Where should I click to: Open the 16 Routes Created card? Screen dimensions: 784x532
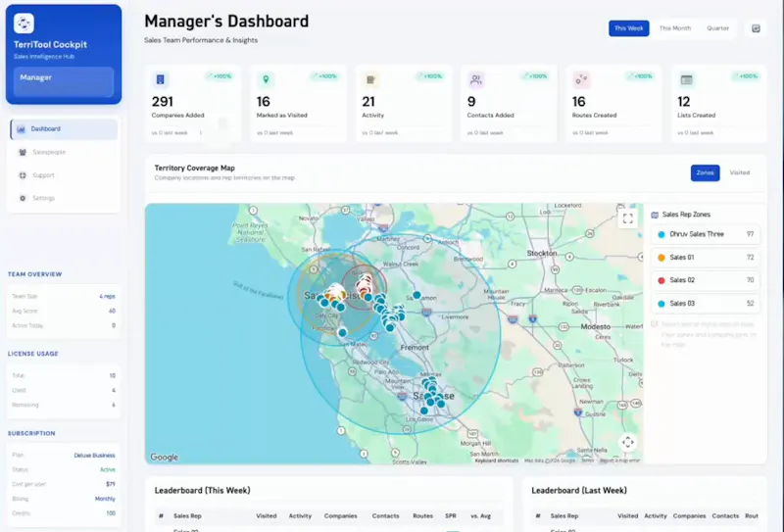point(613,104)
